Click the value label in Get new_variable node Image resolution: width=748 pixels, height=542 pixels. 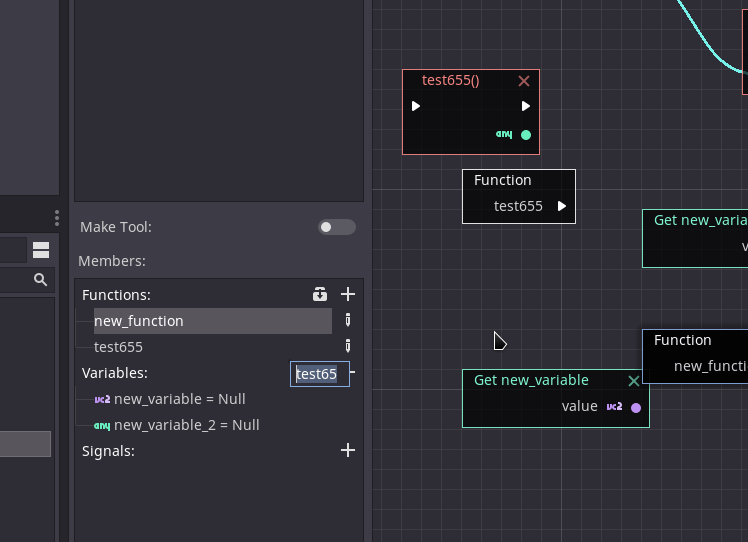(x=580, y=406)
